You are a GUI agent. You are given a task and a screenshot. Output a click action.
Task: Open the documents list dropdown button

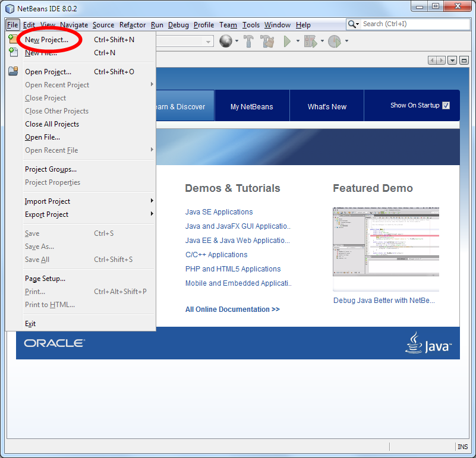coord(452,61)
